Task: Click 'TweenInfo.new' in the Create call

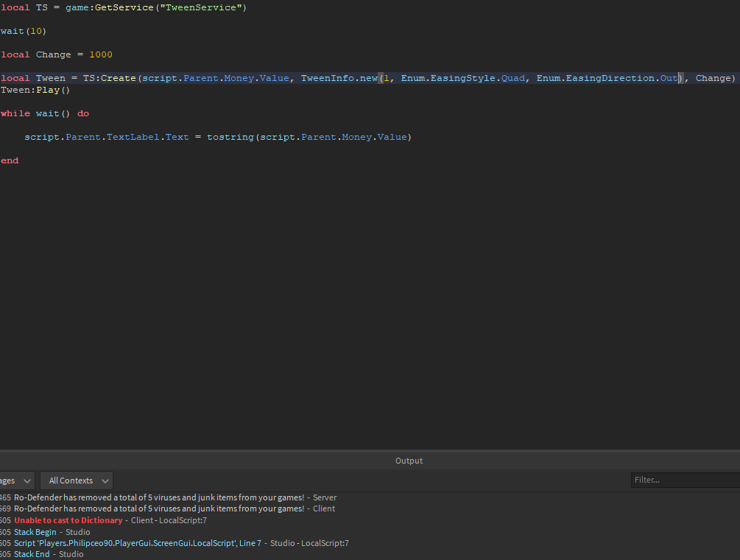Action: 339,78
